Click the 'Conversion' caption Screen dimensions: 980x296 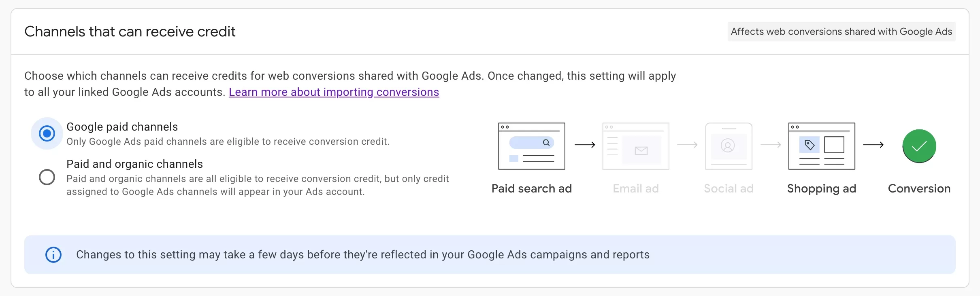click(919, 188)
